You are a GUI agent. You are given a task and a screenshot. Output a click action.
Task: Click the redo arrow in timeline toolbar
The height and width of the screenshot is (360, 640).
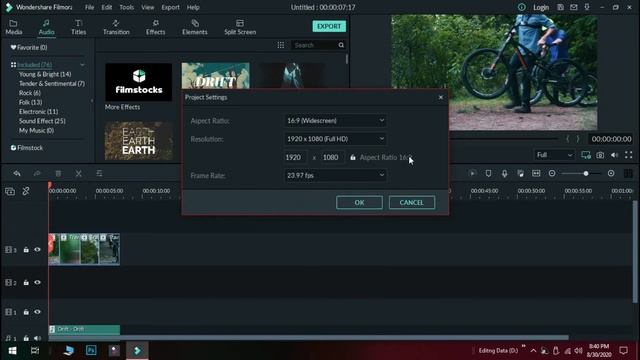tap(37, 173)
